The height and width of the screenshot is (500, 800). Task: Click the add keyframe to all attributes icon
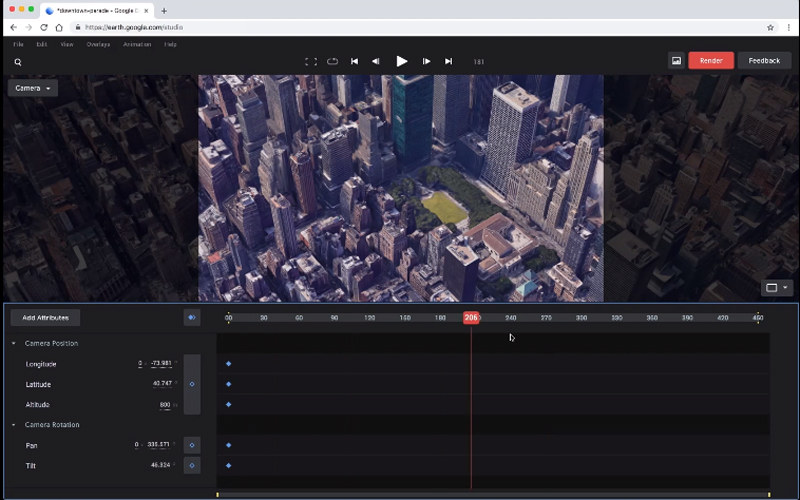point(191,317)
